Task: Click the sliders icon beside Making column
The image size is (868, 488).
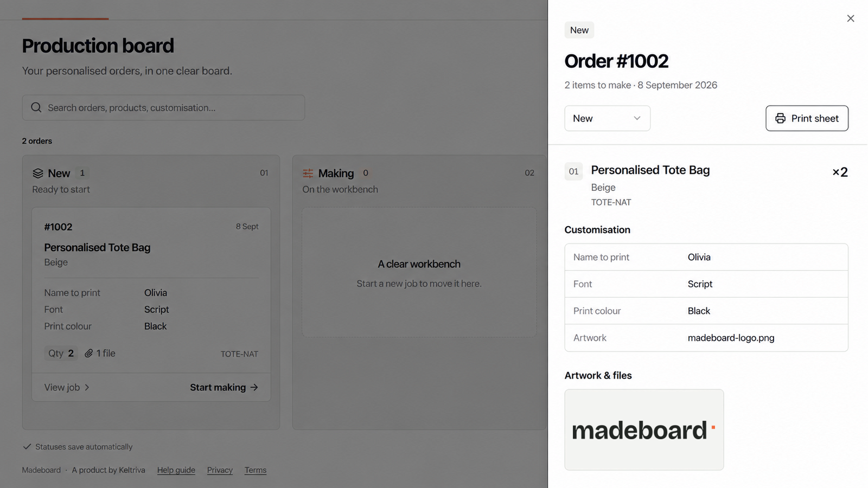Action: point(308,173)
